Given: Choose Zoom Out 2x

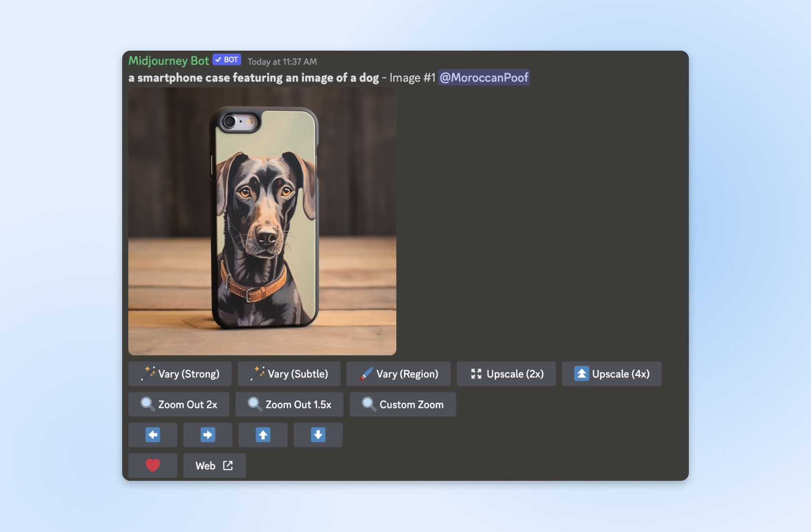Looking at the screenshot, I should (x=179, y=404).
